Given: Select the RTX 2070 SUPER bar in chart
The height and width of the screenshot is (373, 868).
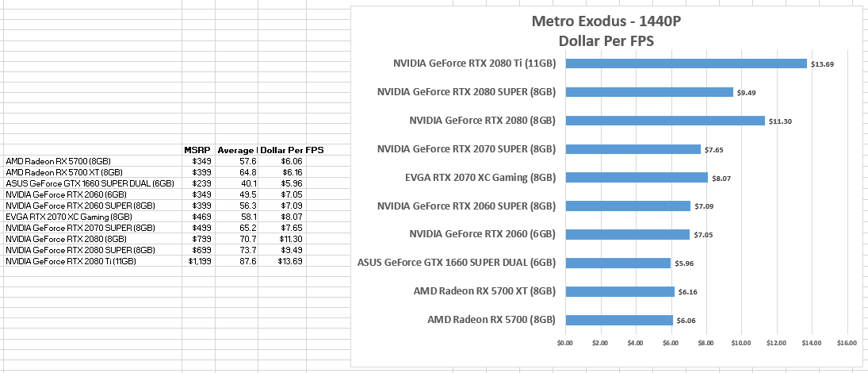Looking at the screenshot, I should pos(633,149).
